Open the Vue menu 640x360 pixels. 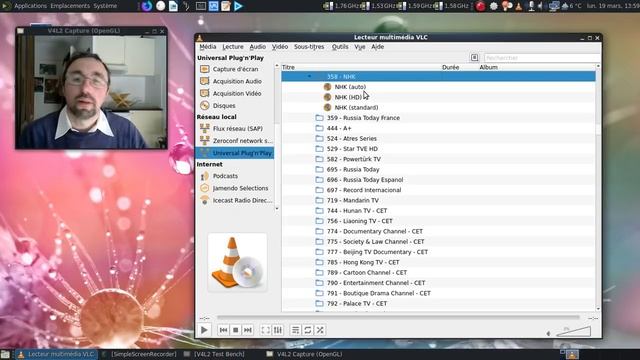tap(360, 47)
